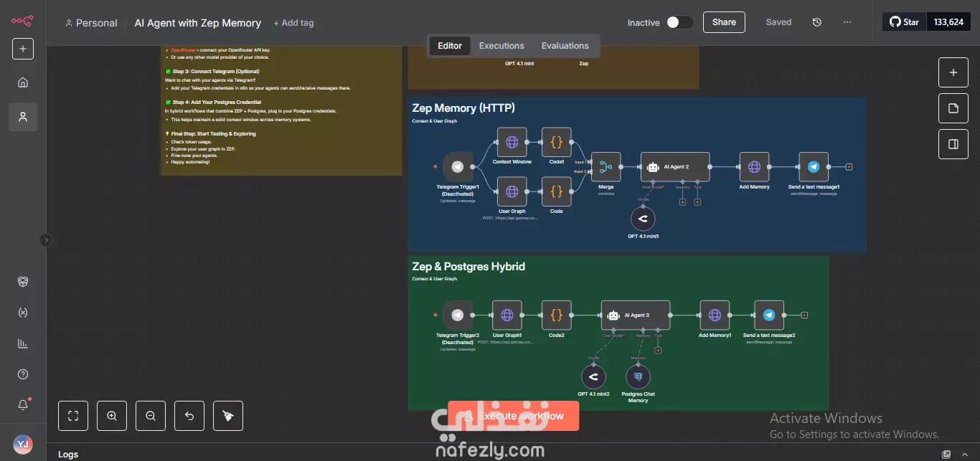
Task: Tidy up workflow with broom icon
Action: point(228,416)
